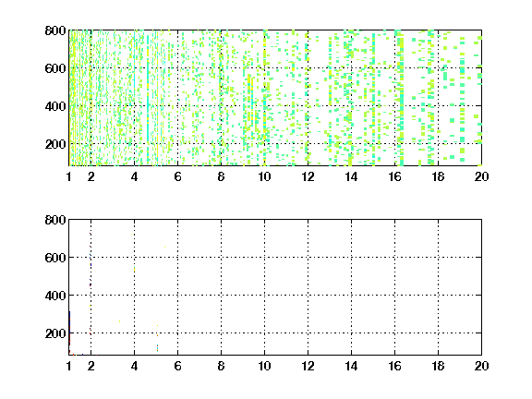This screenshot has width=532, height=399.
Task: Click x-axis label 10 on top plot
Action: tap(264, 176)
